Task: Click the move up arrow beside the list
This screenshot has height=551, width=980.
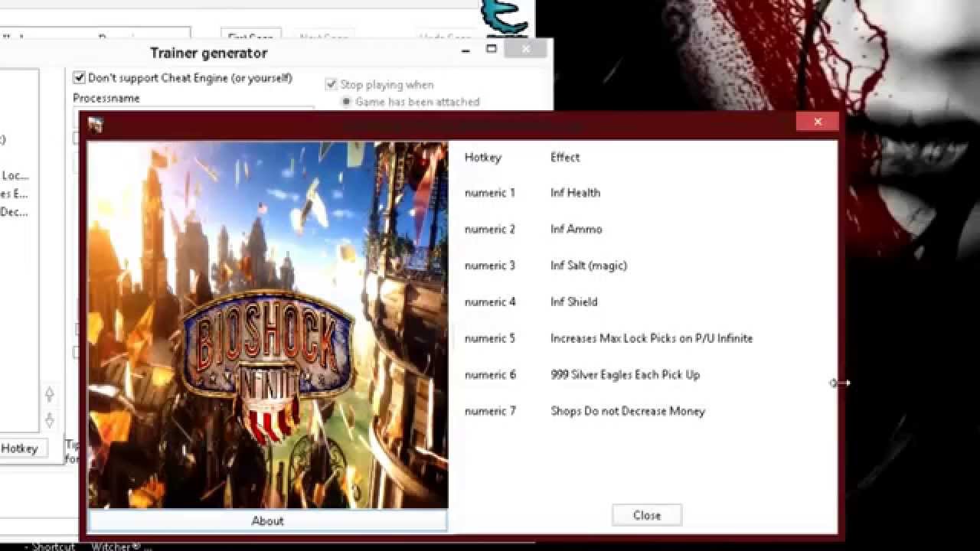Action: [x=50, y=395]
